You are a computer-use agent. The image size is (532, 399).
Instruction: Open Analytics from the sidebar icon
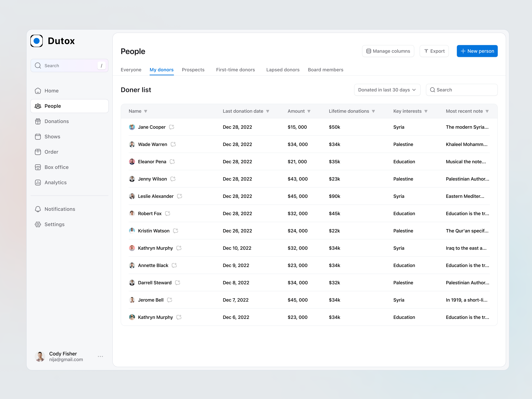click(38, 182)
